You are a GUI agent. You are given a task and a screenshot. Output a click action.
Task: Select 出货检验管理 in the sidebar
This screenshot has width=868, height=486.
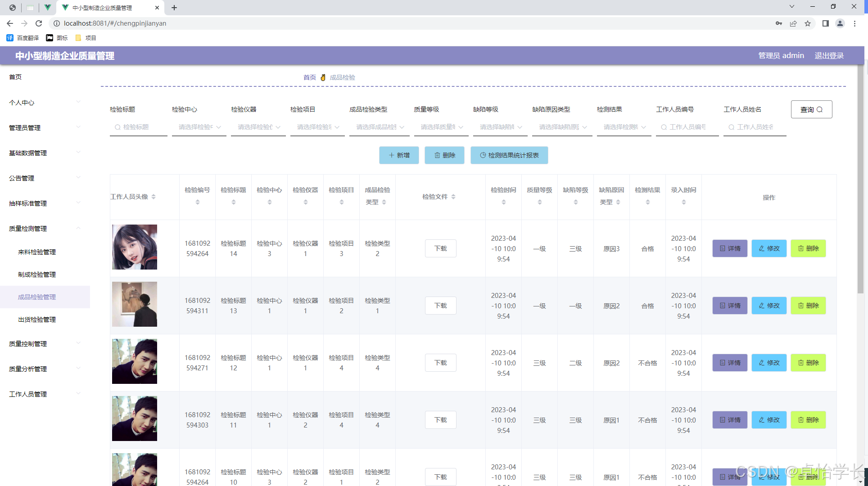(x=37, y=319)
